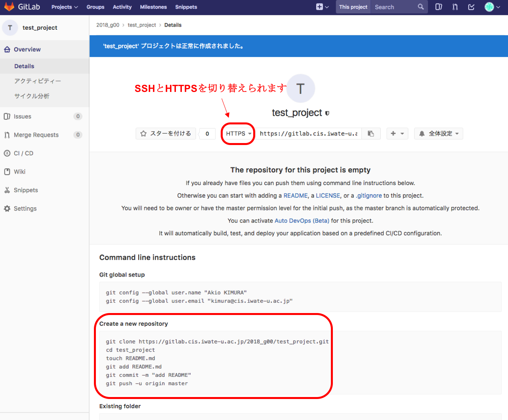The width and height of the screenshot is (508, 420).
Task: Open Activity in the top menu
Action: (x=122, y=7)
